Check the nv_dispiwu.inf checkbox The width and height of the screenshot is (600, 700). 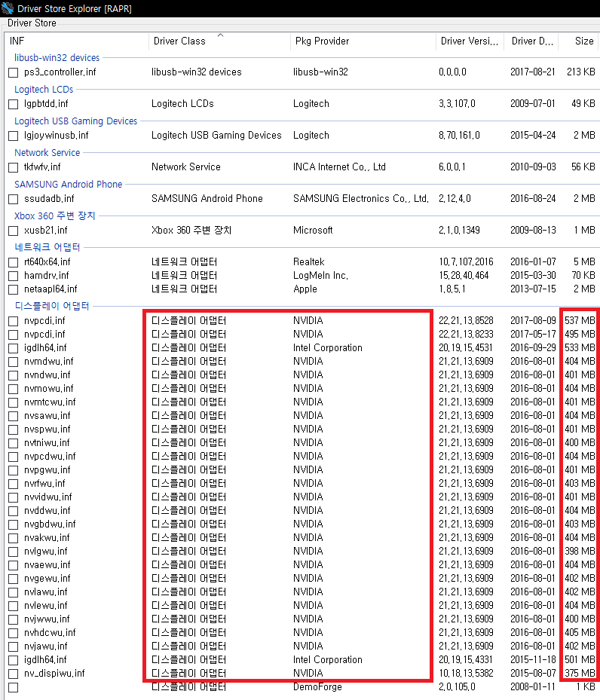pos(14,674)
